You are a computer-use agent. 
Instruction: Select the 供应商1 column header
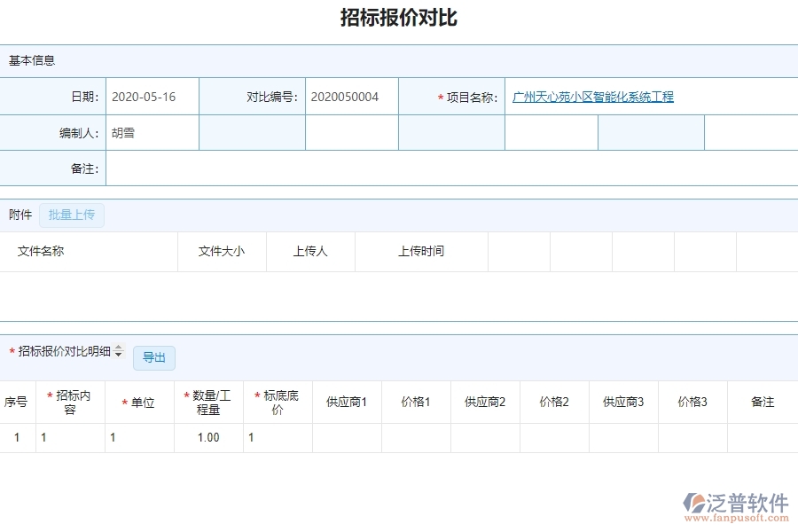tap(346, 401)
